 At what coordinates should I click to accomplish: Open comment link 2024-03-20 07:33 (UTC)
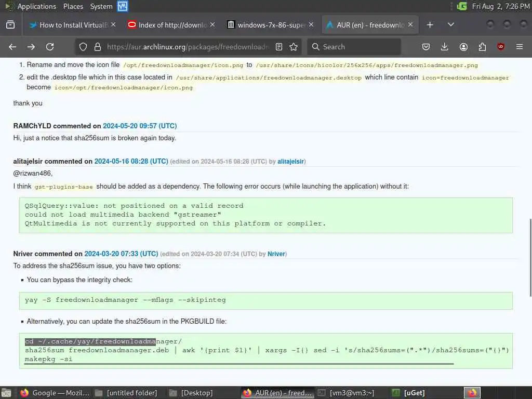point(122,254)
